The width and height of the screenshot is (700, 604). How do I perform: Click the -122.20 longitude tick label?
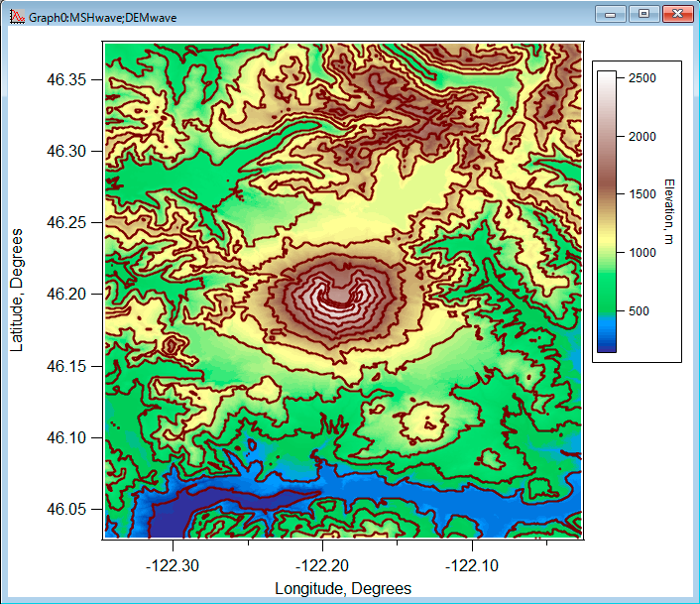[322, 566]
